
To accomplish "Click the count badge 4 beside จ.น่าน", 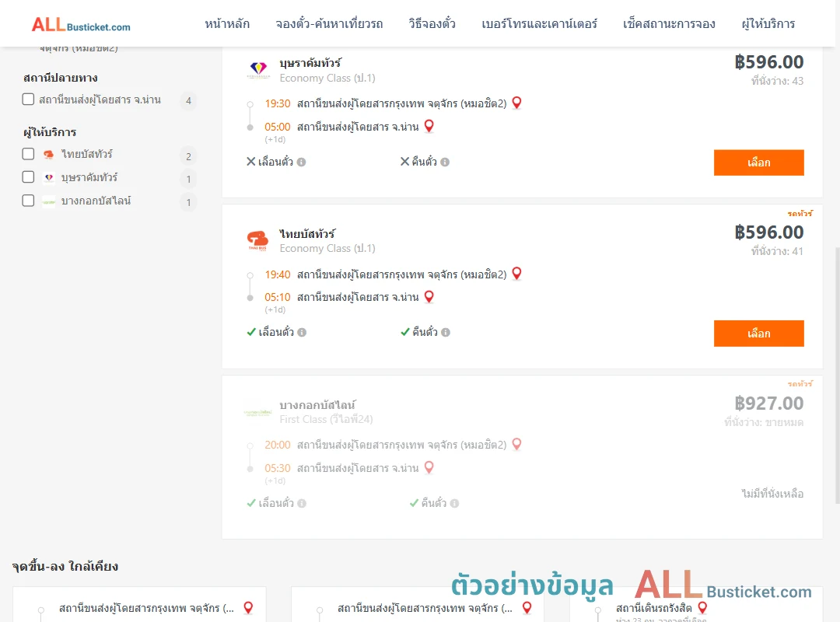I will (188, 101).
